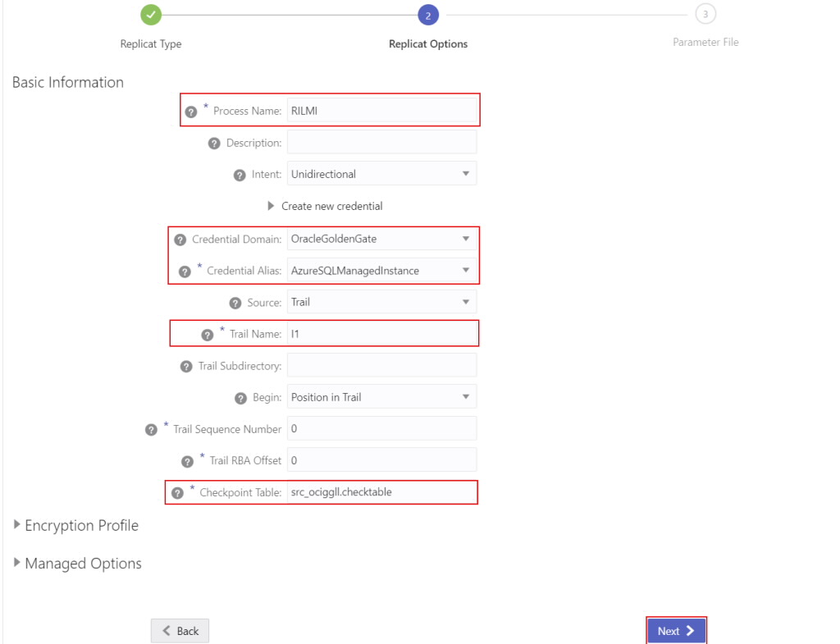
Task: Click the Description help icon
Action: click(x=213, y=142)
